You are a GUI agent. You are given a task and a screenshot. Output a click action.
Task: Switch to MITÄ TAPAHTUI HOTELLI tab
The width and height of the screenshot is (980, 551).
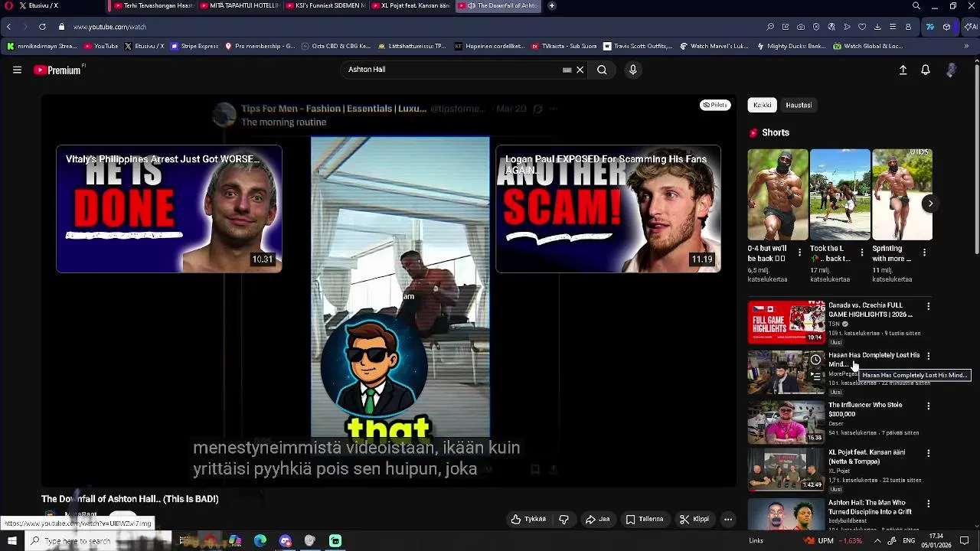tap(239, 5)
